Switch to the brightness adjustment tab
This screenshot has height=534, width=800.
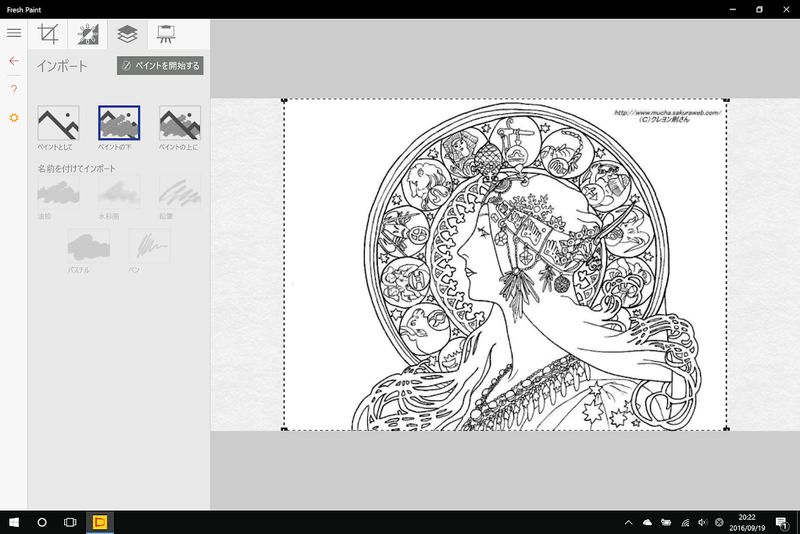88,34
